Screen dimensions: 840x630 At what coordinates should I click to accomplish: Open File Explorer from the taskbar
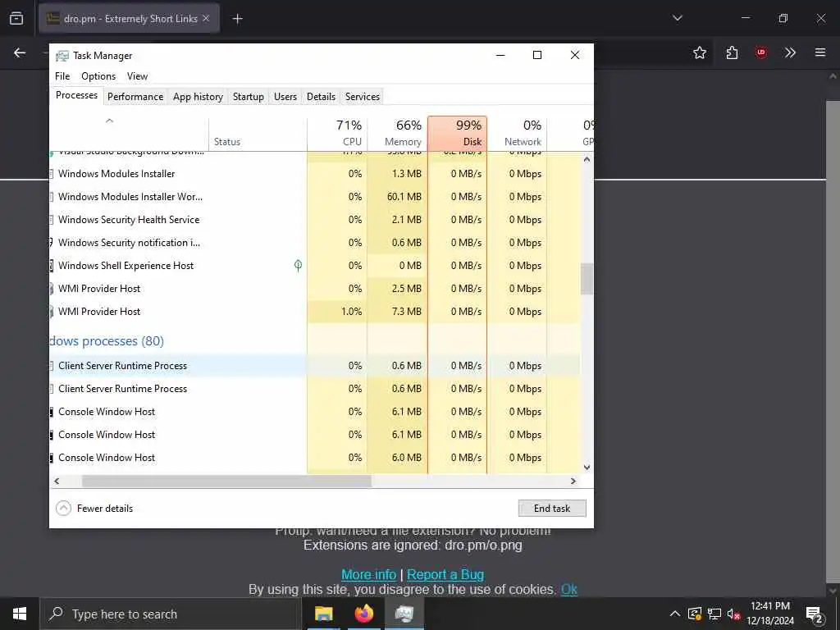point(323,614)
